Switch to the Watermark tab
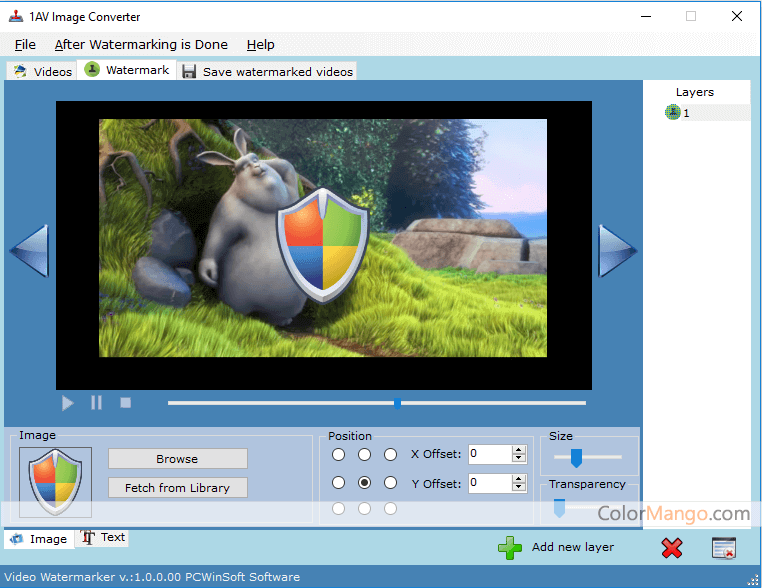This screenshot has width=762, height=588. coord(127,70)
